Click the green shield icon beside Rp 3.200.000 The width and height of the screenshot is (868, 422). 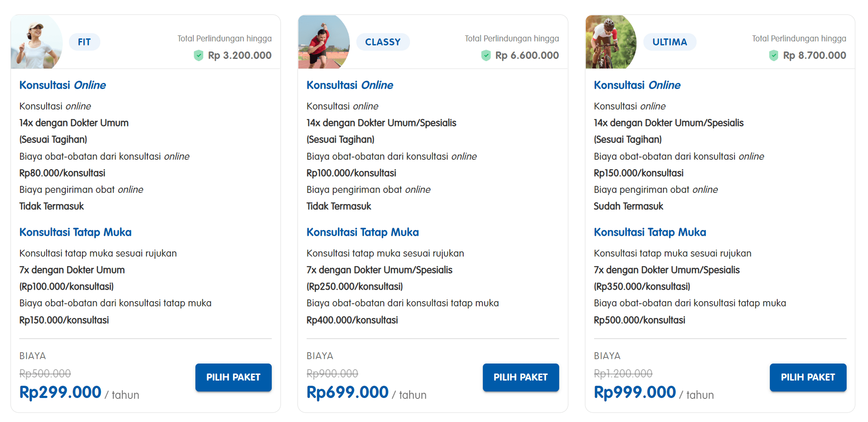[198, 55]
